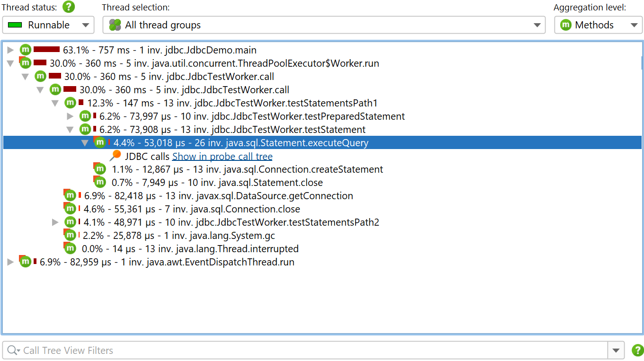Collapse the testStatement node

coord(70,130)
